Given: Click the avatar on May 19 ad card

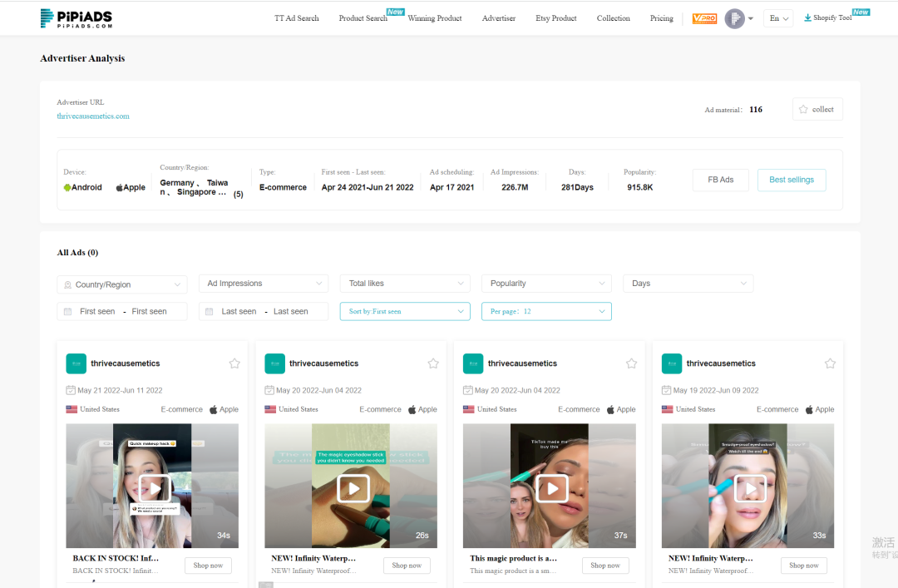Looking at the screenshot, I should click(672, 363).
